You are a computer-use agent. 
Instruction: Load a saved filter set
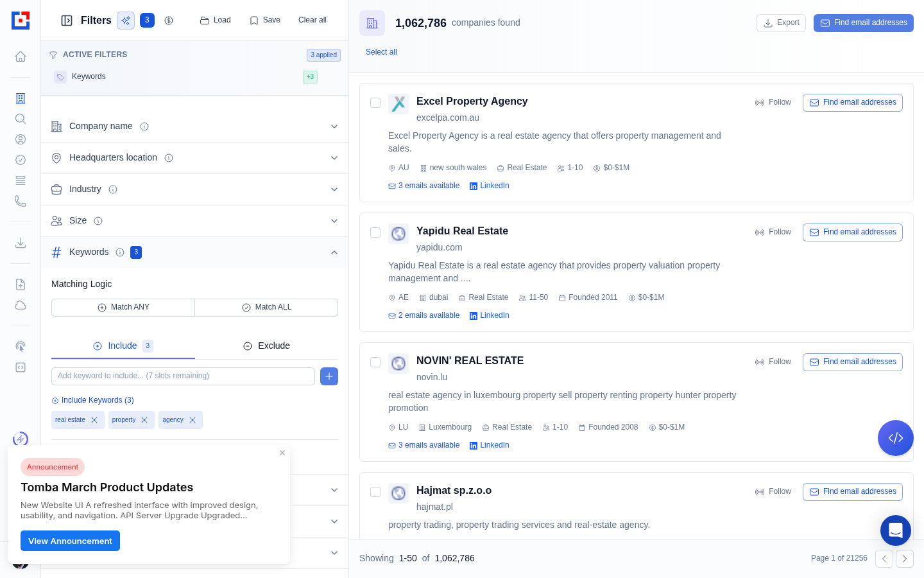216,21
